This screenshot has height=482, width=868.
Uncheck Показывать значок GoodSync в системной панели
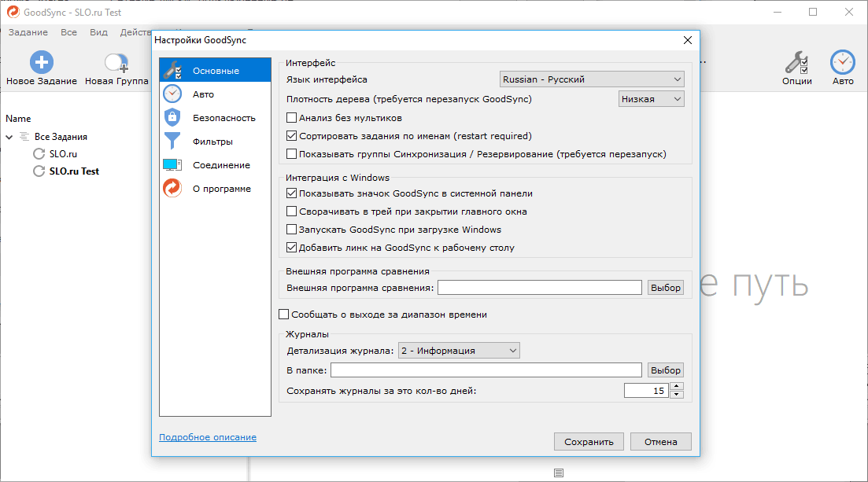pyautogui.click(x=291, y=193)
